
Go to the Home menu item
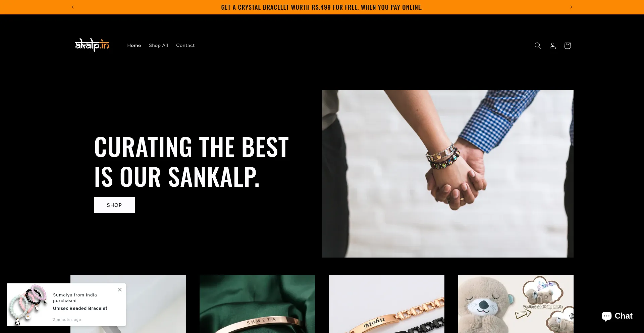(x=134, y=45)
